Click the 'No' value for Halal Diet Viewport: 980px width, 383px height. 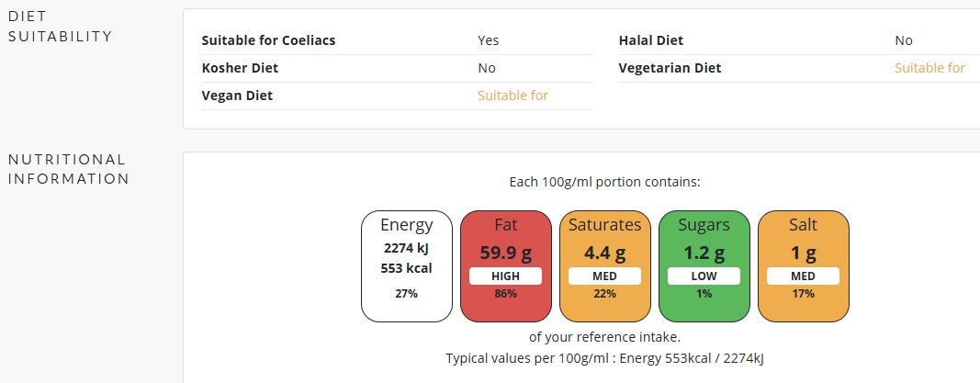(904, 40)
